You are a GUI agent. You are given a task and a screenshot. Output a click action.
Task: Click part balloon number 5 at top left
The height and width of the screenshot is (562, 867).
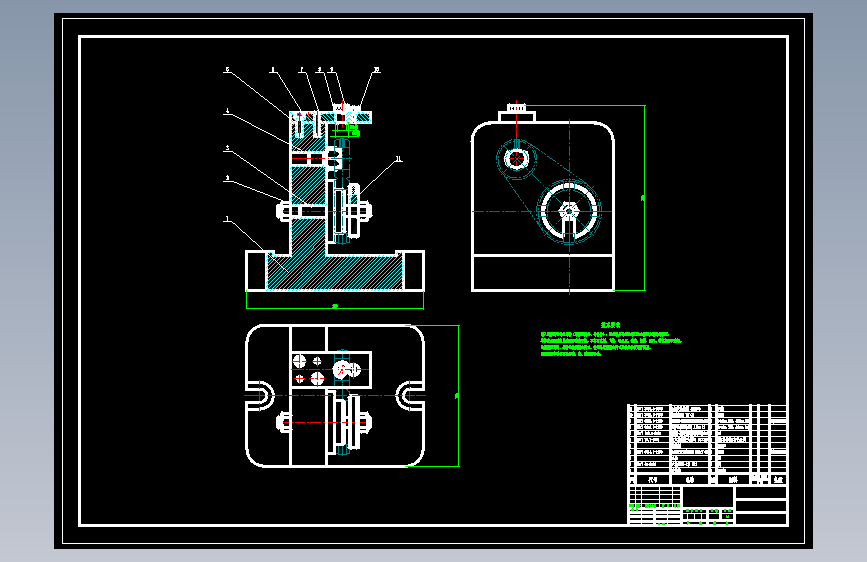pyautogui.click(x=227, y=70)
